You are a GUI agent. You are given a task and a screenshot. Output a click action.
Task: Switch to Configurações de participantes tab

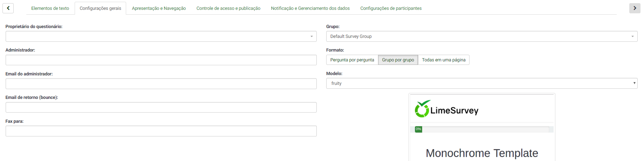[x=391, y=8]
